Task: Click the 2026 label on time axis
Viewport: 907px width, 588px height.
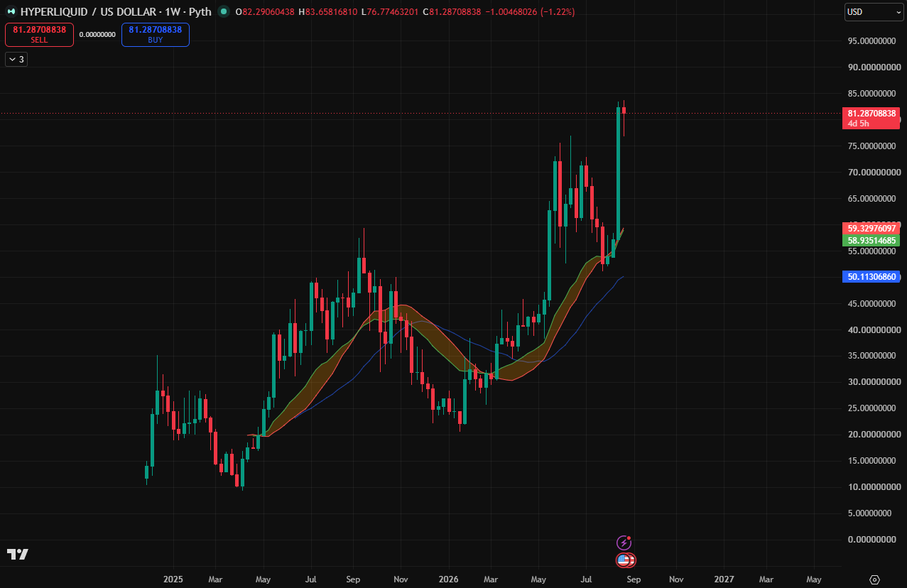Action: coord(448,579)
